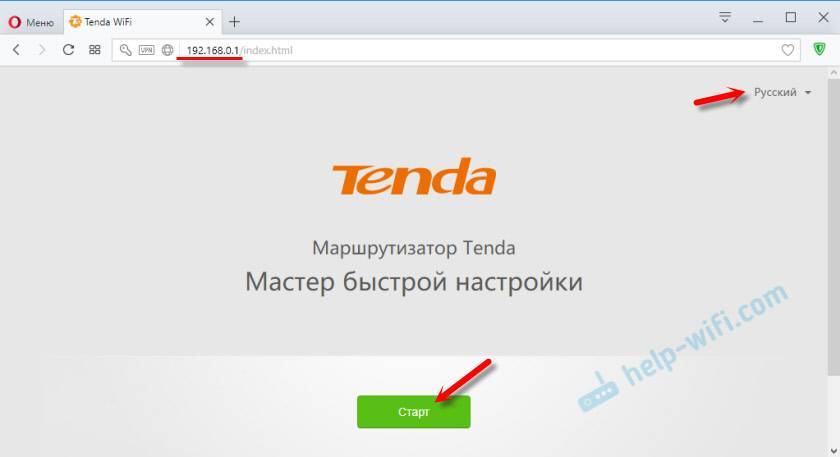Screen dimensions: 840x457
Task: Open the Opera Меню button
Action: point(31,22)
